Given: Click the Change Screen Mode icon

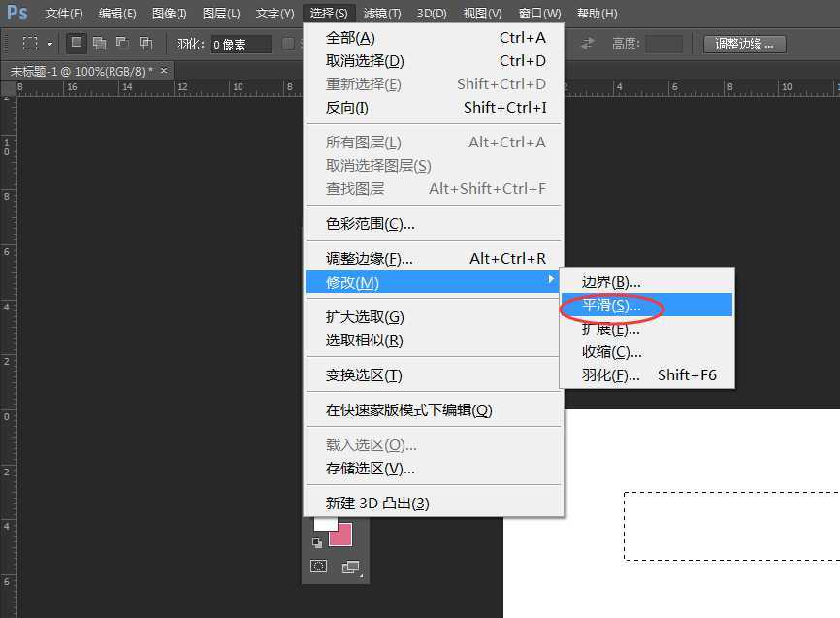Looking at the screenshot, I should coord(350,566).
